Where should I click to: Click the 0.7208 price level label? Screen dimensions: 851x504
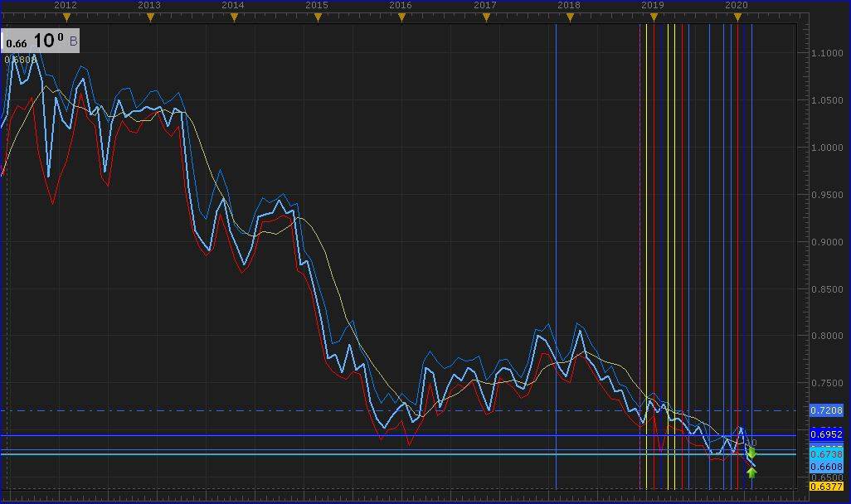click(826, 410)
